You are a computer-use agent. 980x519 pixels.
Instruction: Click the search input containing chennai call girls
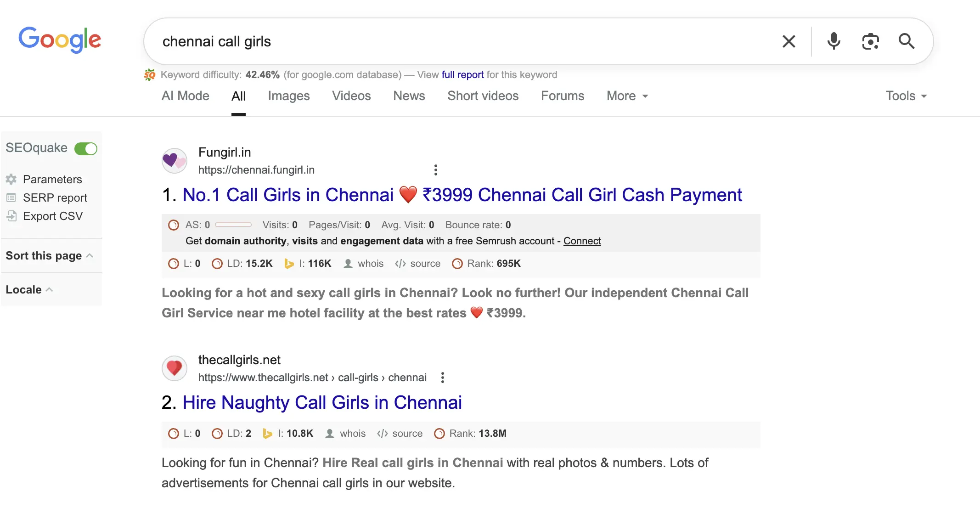[x=464, y=41]
